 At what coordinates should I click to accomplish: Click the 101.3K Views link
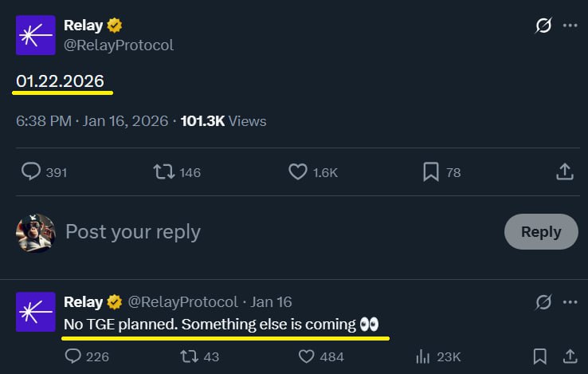(x=223, y=121)
